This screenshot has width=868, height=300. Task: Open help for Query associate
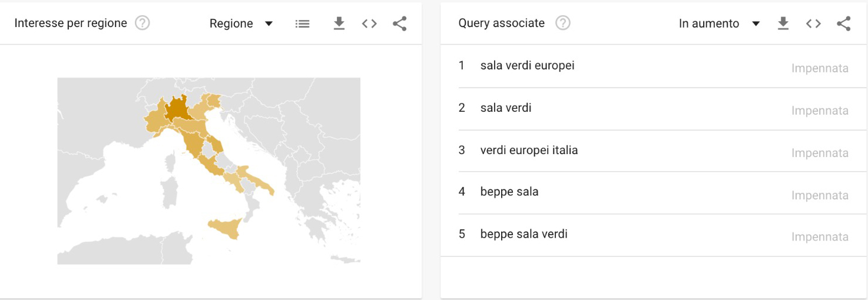click(563, 24)
